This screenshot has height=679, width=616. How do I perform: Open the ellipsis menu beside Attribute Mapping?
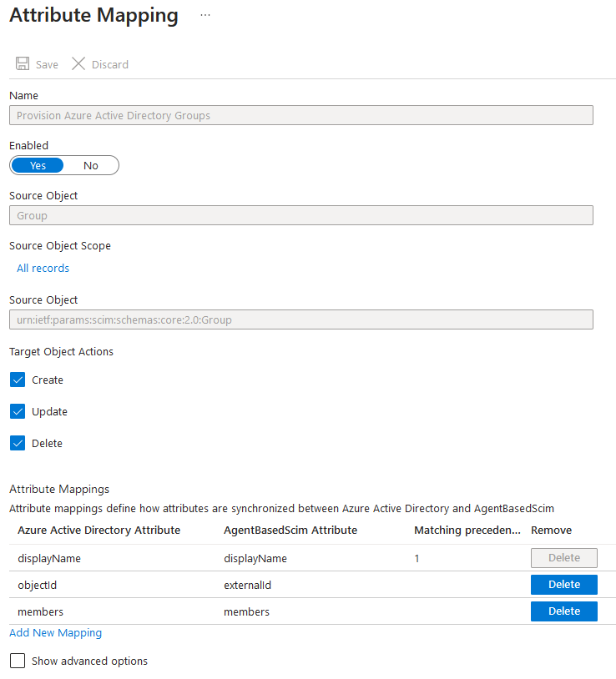tap(205, 15)
